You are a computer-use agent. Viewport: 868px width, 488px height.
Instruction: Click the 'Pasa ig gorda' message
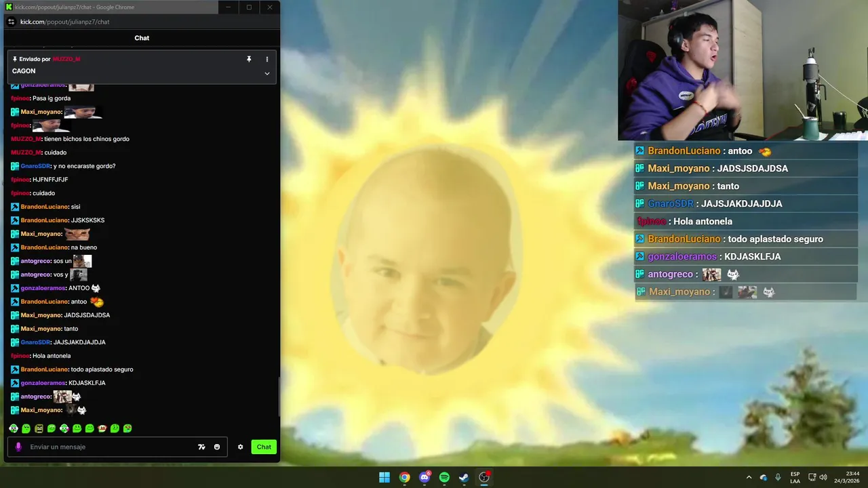tap(52, 98)
